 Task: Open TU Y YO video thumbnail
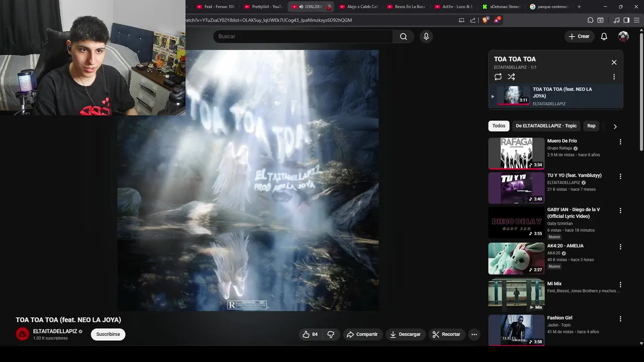[516, 188]
